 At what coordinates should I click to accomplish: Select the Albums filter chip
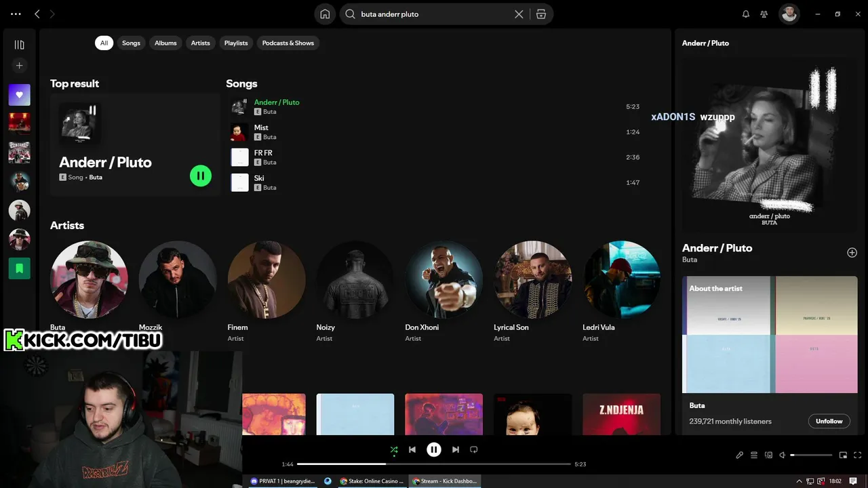pos(165,43)
